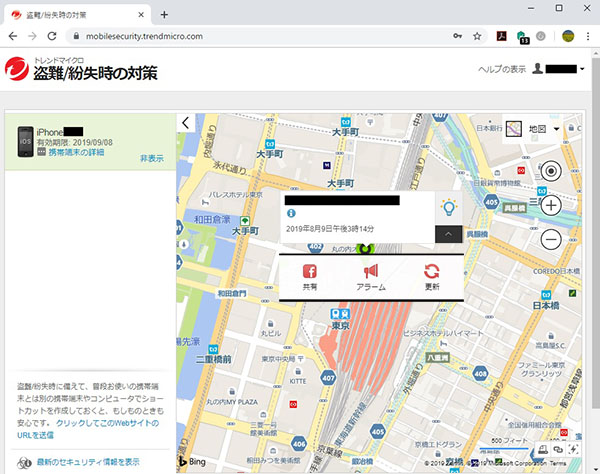This screenshot has height=474, width=600.
Task: Zoom out on the map
Action: click(551, 239)
